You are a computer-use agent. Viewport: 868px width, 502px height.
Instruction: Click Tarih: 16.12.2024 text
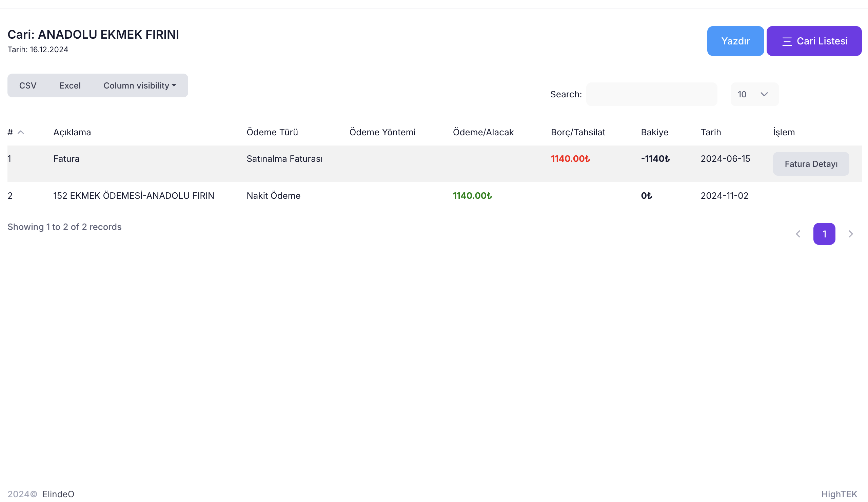click(38, 50)
